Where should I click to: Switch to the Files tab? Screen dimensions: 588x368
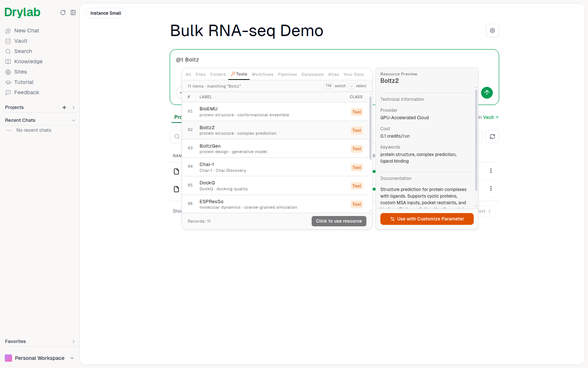click(x=201, y=74)
